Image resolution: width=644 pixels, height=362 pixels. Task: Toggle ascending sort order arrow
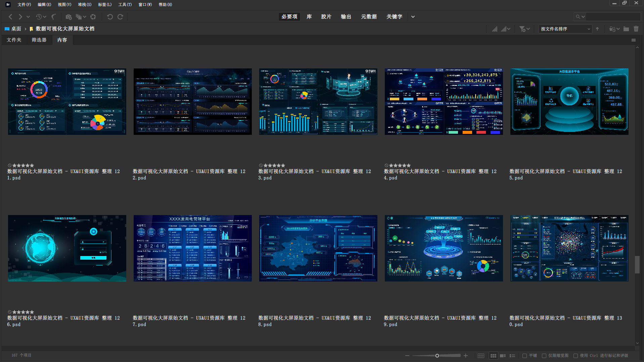click(597, 29)
